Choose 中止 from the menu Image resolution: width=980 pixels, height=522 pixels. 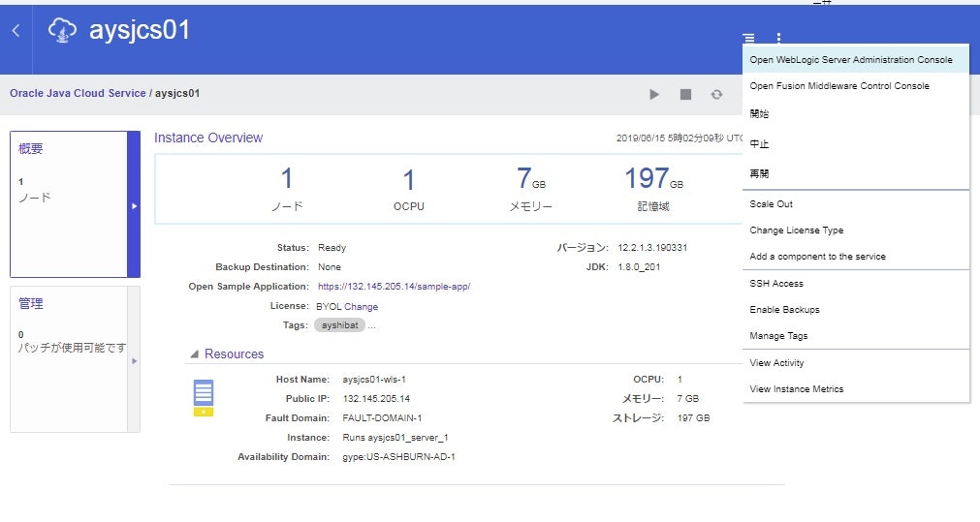pyautogui.click(x=856, y=143)
